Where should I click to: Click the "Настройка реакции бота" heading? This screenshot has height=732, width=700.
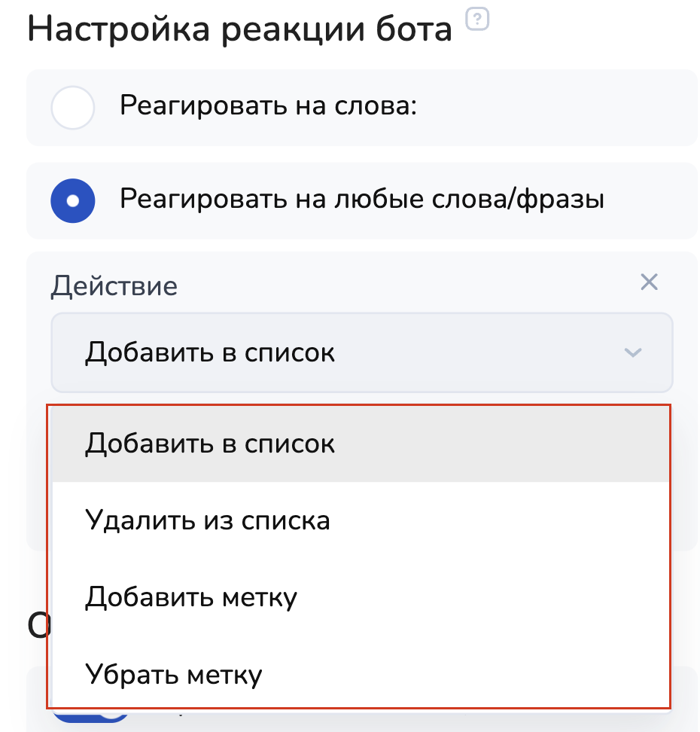239,30
